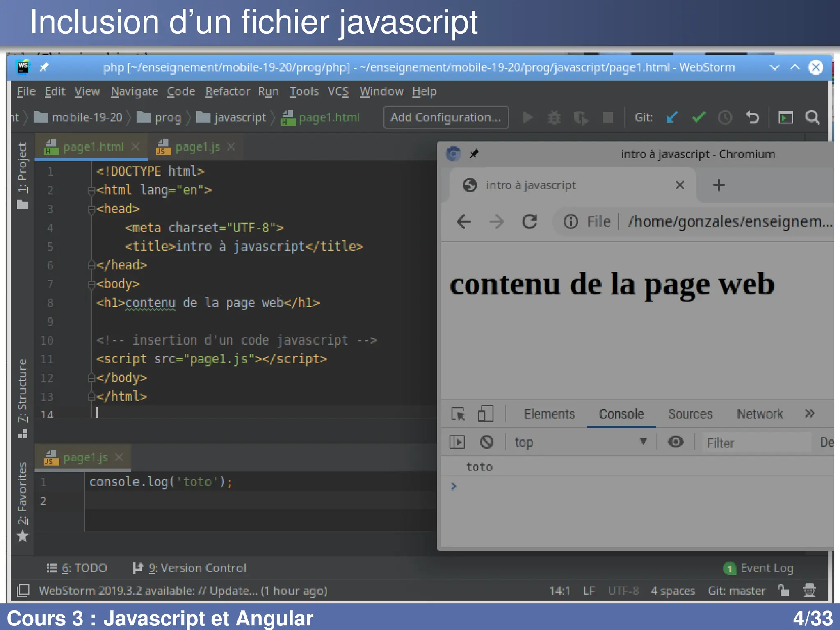Toggle device toolbar in DevTools
Viewport: 840px width, 630px height.
coord(486,414)
